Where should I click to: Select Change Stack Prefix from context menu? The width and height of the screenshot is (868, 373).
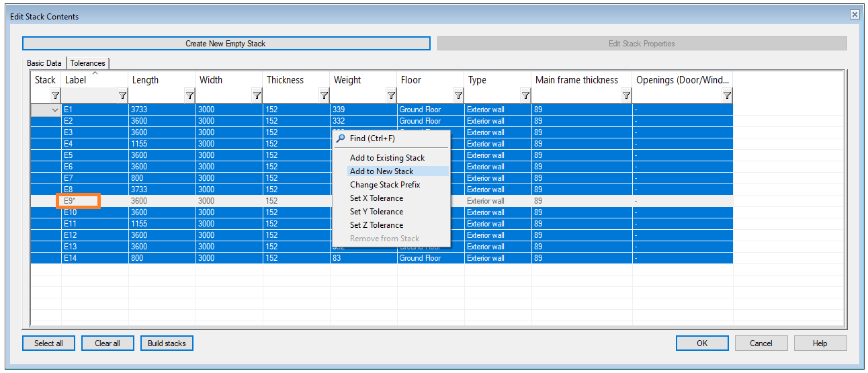385,185
